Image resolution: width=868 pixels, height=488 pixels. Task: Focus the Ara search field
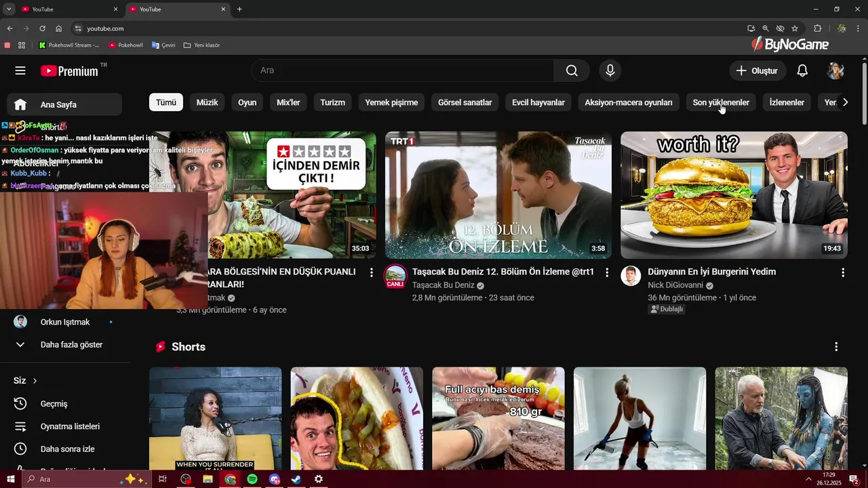click(403, 70)
